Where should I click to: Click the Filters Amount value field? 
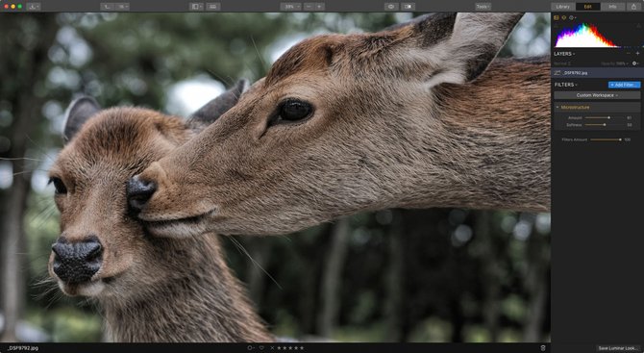click(627, 139)
